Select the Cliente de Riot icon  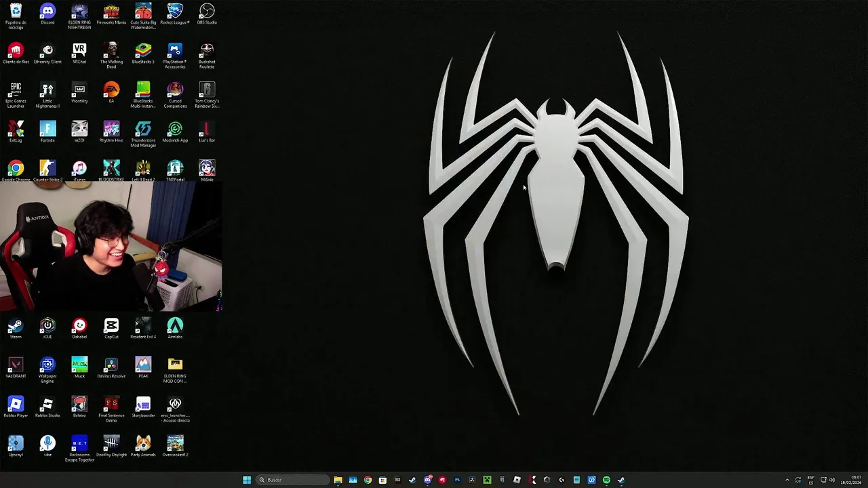(16, 54)
